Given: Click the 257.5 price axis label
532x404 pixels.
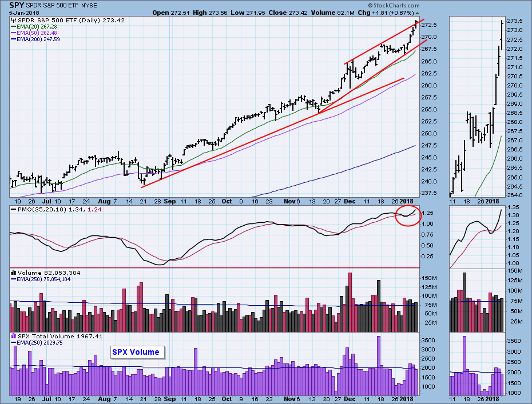Looking at the screenshot, I should coord(429,98).
